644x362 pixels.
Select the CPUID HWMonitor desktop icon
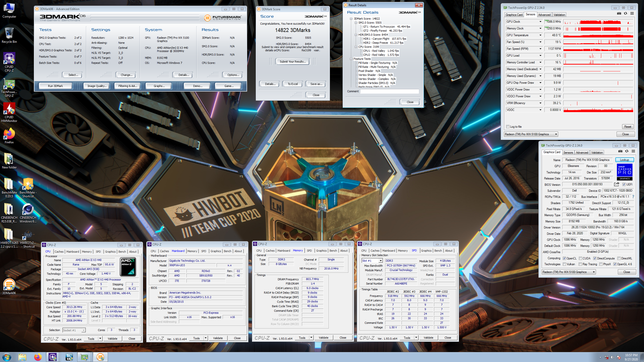coord(9,112)
